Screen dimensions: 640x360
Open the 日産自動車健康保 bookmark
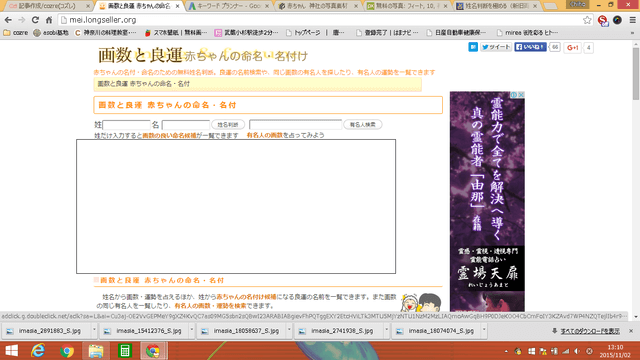tap(456, 33)
